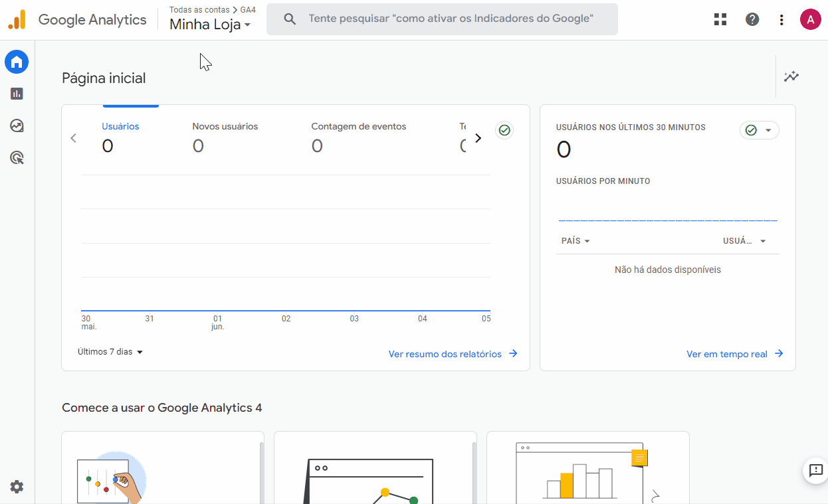This screenshot has height=504, width=828.
Task: Open the account avatar "A"
Action: tap(810, 19)
